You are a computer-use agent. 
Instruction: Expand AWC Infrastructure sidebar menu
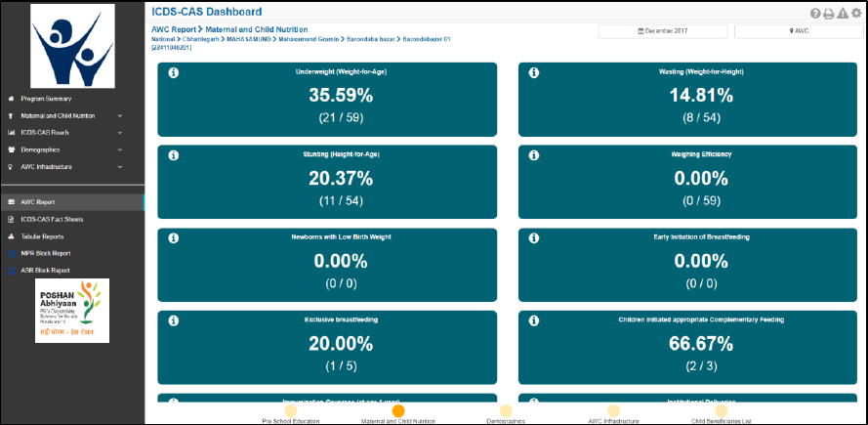tap(72, 167)
